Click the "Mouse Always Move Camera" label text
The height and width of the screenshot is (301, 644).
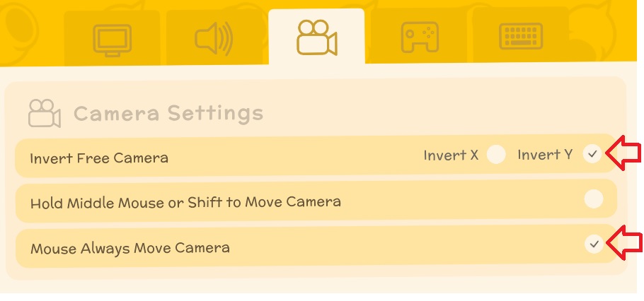(x=130, y=248)
